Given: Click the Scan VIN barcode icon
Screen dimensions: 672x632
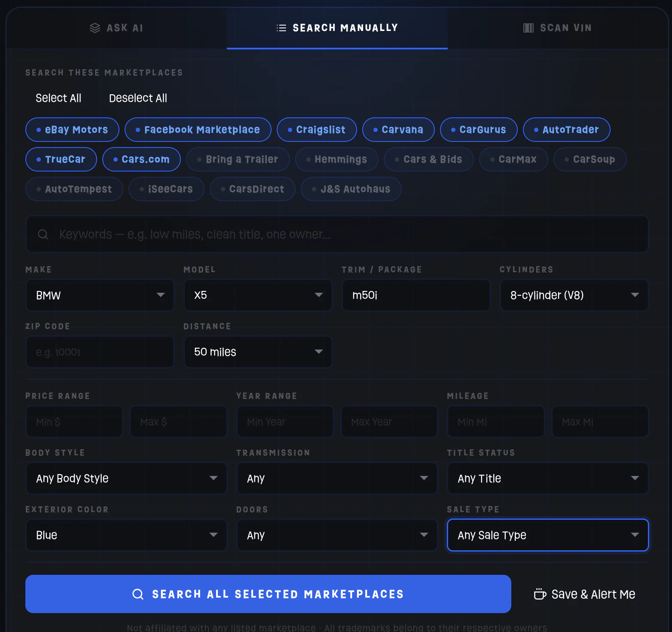Looking at the screenshot, I should coord(528,28).
